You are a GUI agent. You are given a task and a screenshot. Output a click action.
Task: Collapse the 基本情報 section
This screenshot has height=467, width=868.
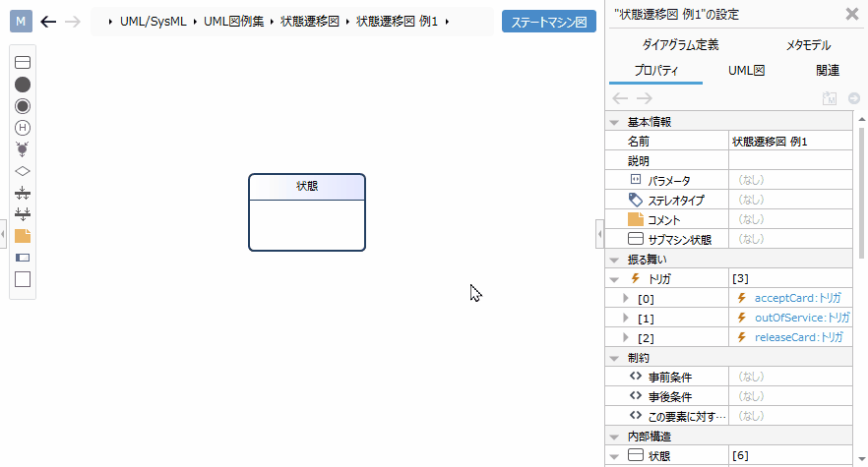click(x=615, y=122)
